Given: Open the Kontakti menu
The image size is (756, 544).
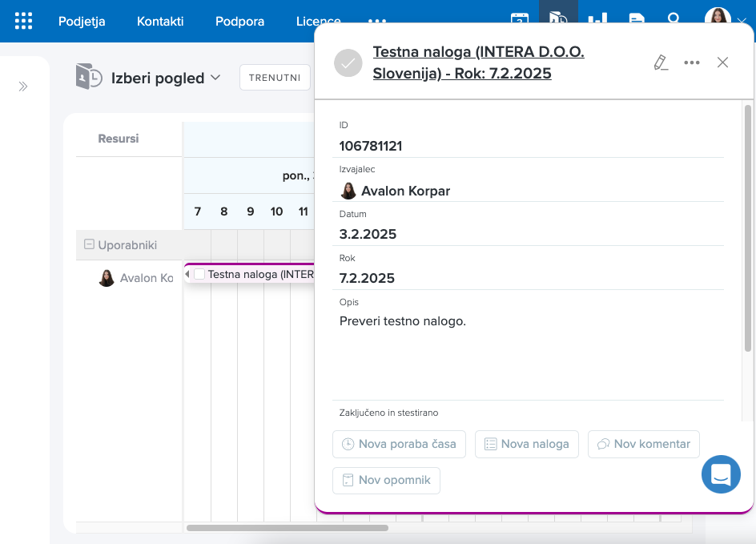Looking at the screenshot, I should (160, 21).
